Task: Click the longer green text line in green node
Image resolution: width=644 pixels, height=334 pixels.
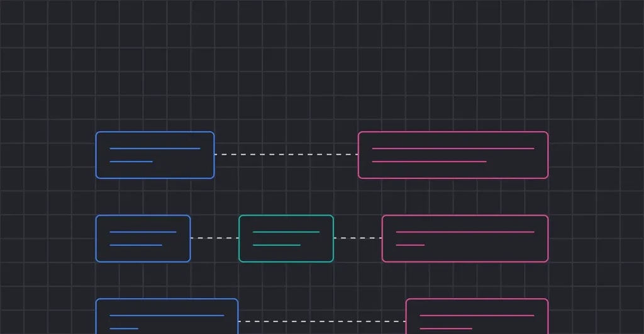Action: [286, 232]
